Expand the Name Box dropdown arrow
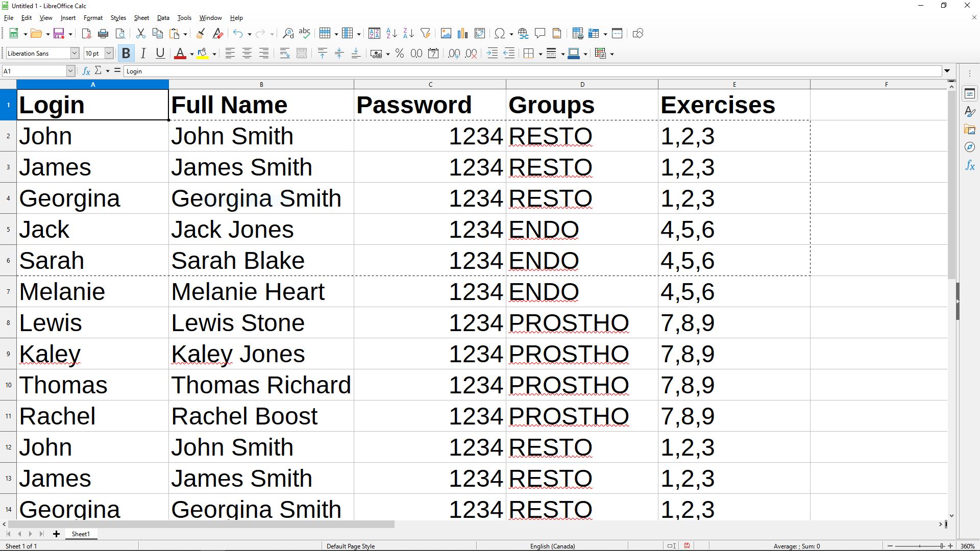The image size is (980, 551). tap(70, 71)
